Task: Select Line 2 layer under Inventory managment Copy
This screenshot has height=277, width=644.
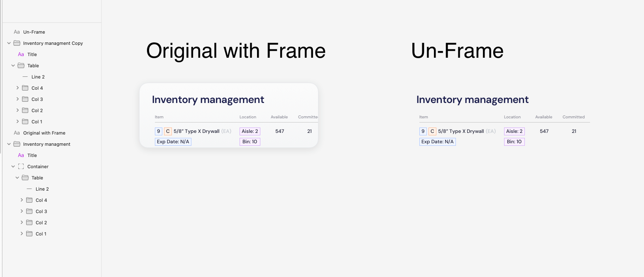Action: coord(38,77)
